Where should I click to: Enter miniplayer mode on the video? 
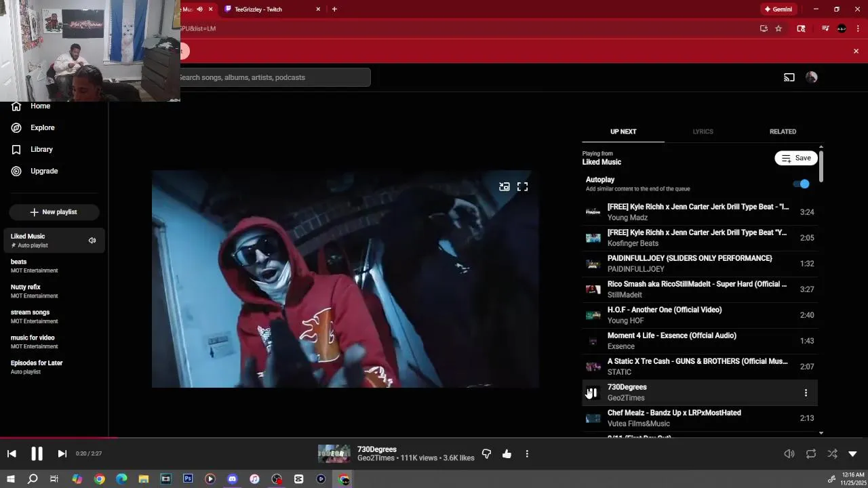[x=505, y=187]
